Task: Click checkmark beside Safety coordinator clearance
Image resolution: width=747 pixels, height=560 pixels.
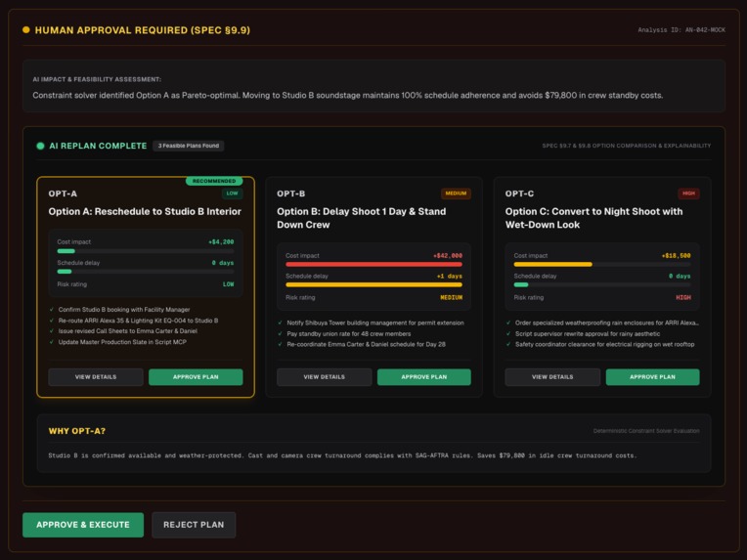Action: pos(508,344)
